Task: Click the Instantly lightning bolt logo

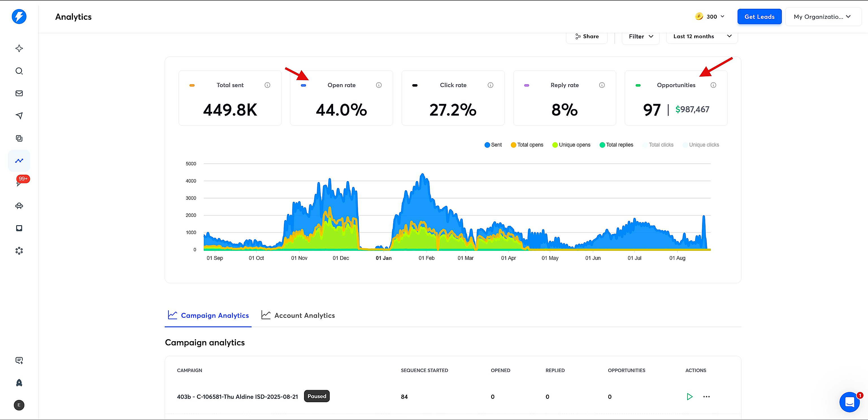Action: pos(19,16)
